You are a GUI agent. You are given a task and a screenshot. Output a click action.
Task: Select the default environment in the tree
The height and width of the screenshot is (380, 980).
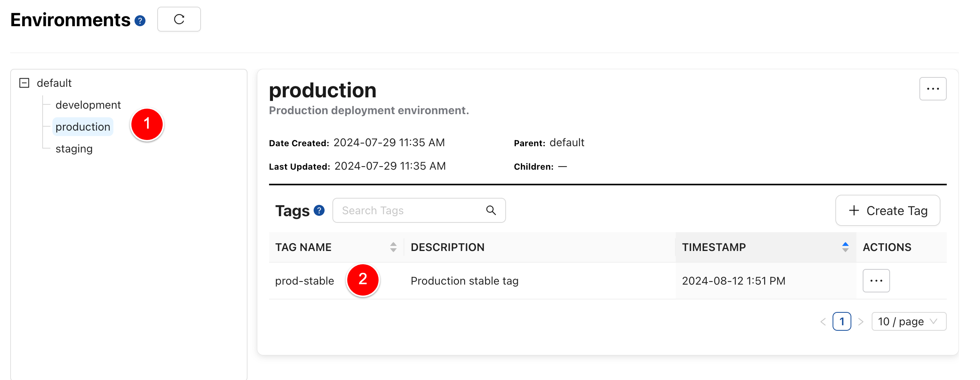pos(54,83)
